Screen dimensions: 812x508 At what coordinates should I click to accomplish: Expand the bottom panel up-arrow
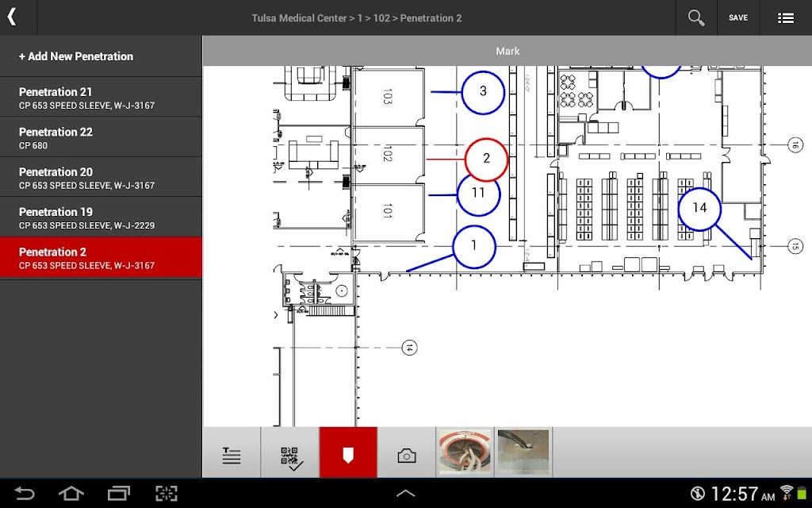[x=405, y=493]
